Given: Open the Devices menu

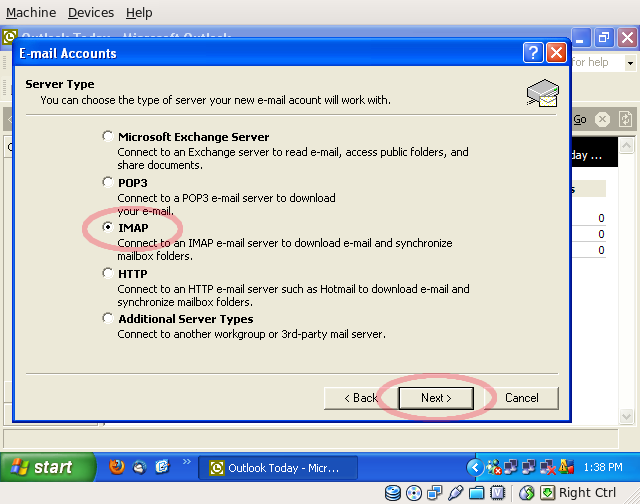Looking at the screenshot, I should (91, 13).
